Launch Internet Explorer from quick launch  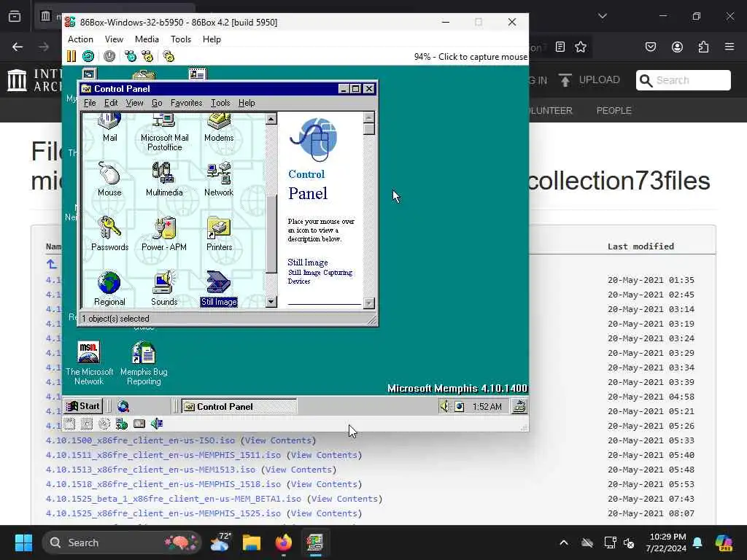tap(123, 406)
